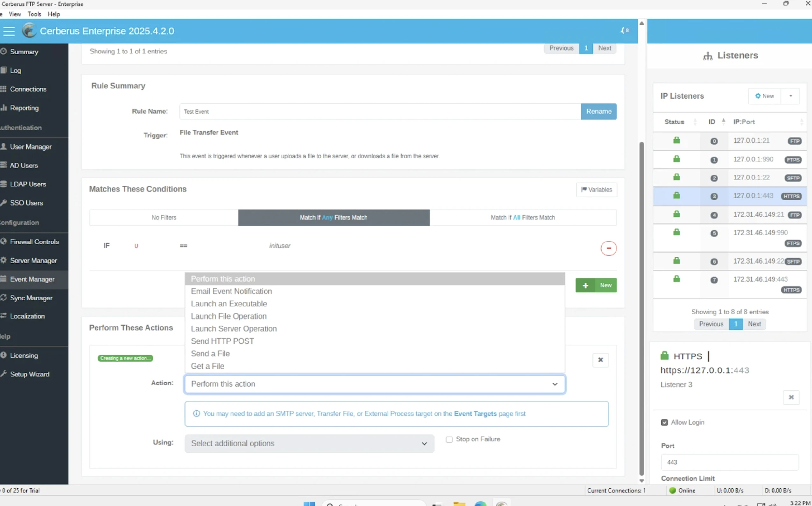The width and height of the screenshot is (812, 506).
Task: Open Reporting in the sidebar
Action: (24, 108)
